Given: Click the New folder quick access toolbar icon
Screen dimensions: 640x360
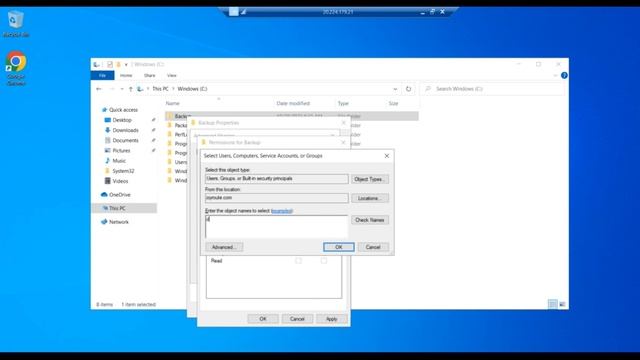Looking at the screenshot, I should 118,64.
